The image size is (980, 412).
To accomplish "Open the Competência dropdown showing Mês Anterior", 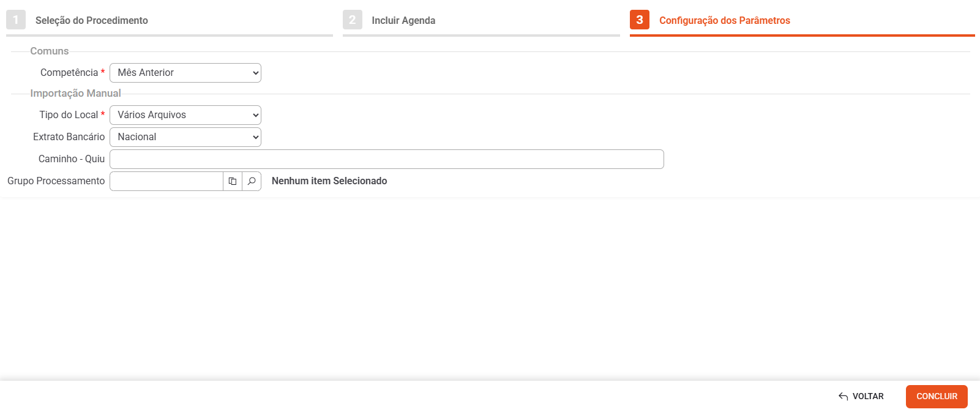I will (x=185, y=73).
